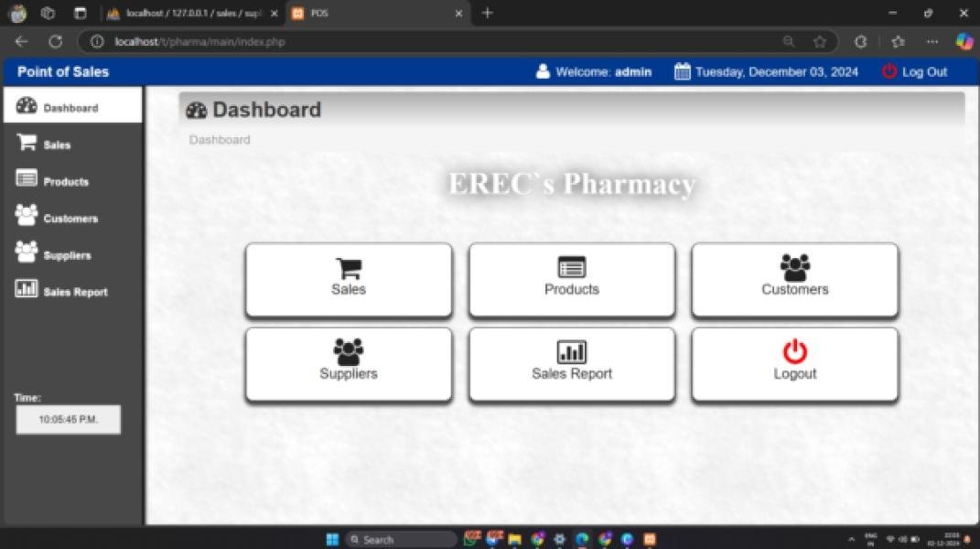Open the browser settings menu via three dots
This screenshot has width=980, height=549.
(932, 41)
